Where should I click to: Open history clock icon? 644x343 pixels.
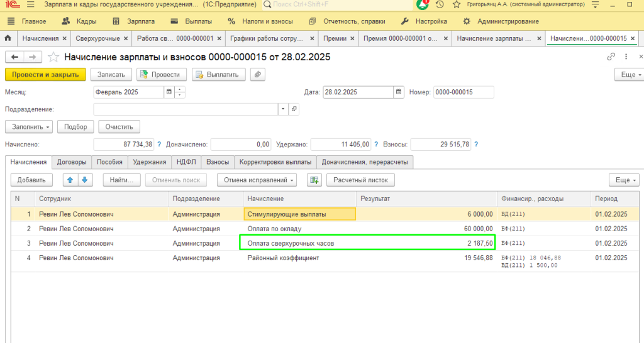pos(440,4)
